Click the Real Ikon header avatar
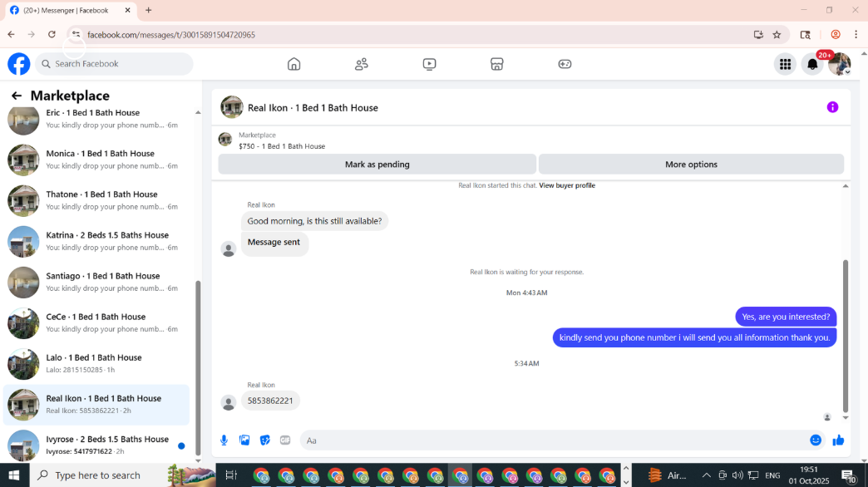The width and height of the screenshot is (868, 487). [232, 107]
